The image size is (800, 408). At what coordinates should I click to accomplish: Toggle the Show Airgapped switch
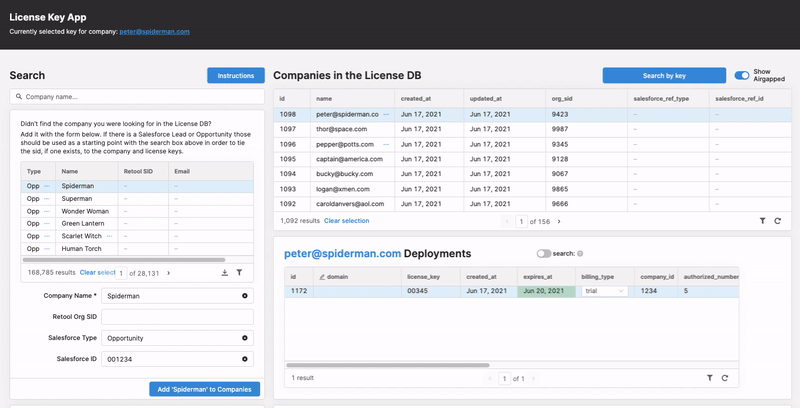tap(742, 75)
